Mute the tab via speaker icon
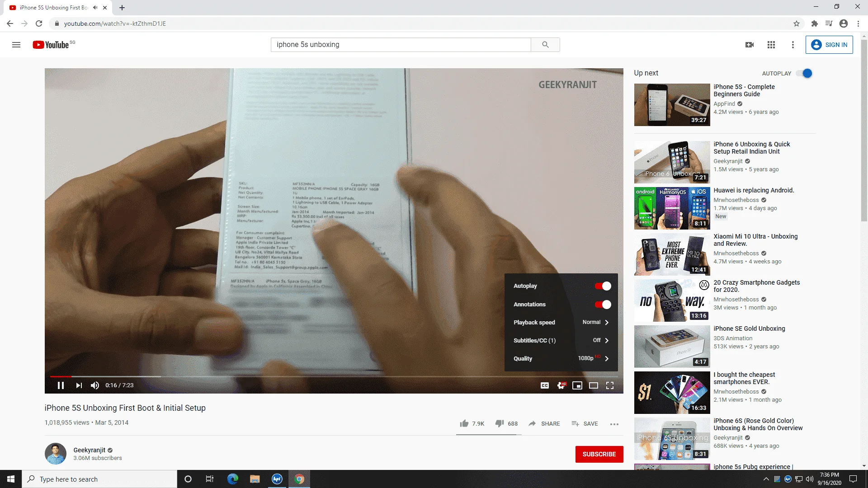Image resolution: width=868 pixels, height=488 pixels. [95, 8]
